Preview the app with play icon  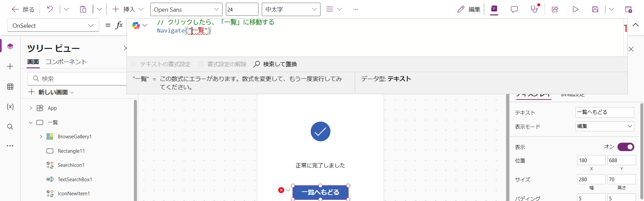576,9
